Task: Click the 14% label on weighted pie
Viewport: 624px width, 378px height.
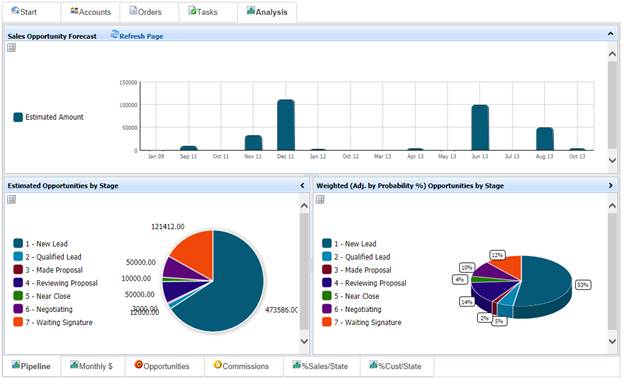Action: (466, 302)
